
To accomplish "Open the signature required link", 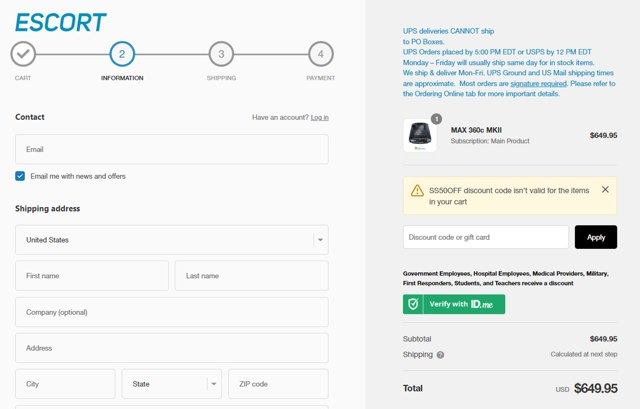I will point(538,83).
